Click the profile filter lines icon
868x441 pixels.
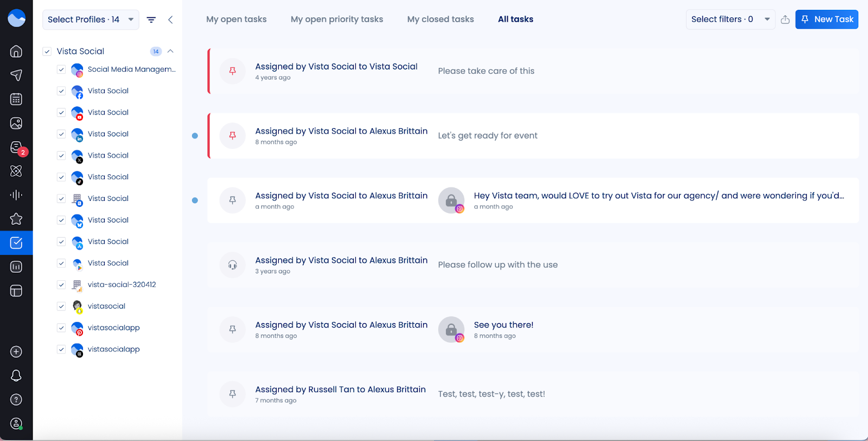point(151,20)
